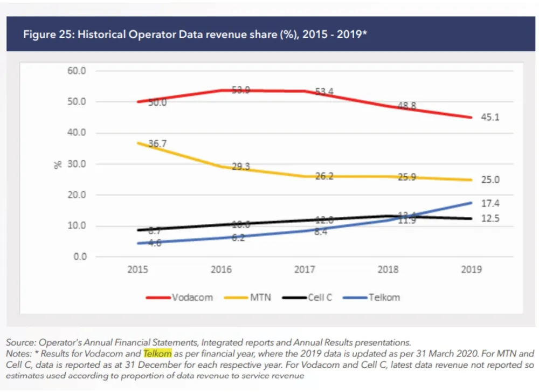The height and width of the screenshot is (392, 539).
Task: Click the 20.0 y-axis label
Action: pyautogui.click(x=77, y=195)
